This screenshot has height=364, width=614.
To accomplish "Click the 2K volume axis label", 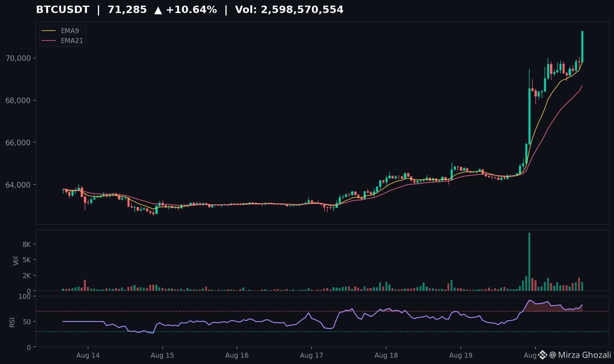I will tap(27, 276).
